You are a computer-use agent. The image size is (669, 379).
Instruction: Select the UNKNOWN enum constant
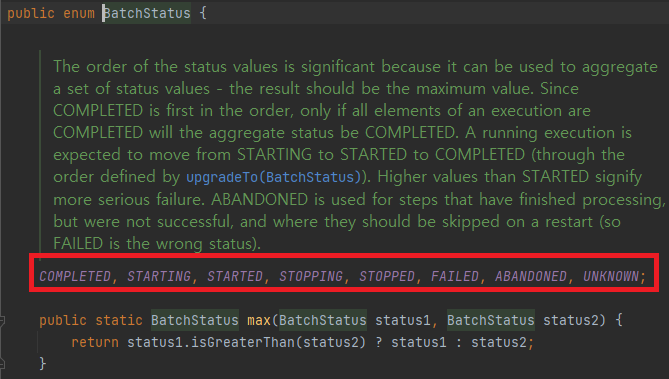click(611, 276)
